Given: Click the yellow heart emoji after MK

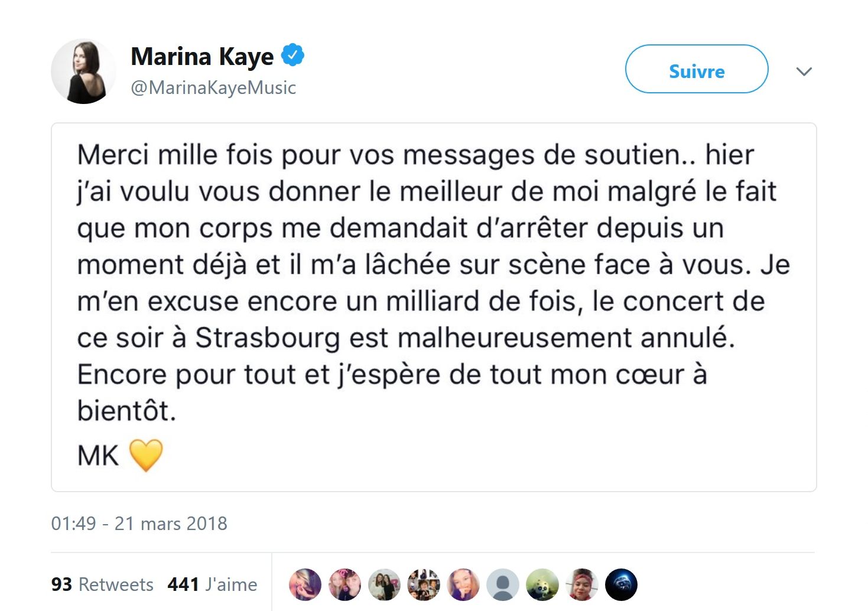Looking at the screenshot, I should [145, 455].
